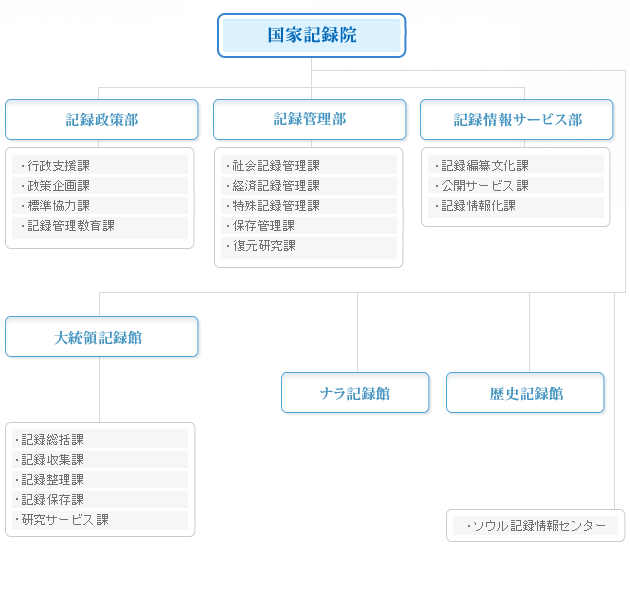
Task: Open the 大統領記録館 box
Action: [101, 337]
